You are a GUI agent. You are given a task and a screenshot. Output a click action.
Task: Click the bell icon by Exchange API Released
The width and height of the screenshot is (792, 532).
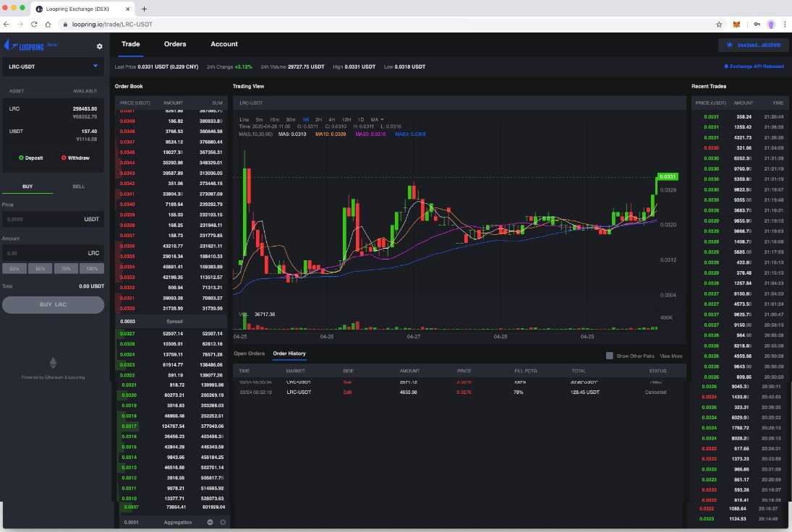(x=726, y=66)
